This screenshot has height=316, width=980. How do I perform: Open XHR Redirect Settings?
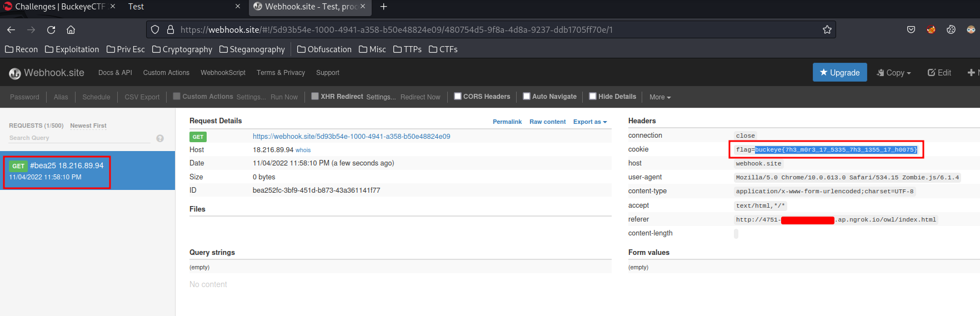(381, 97)
